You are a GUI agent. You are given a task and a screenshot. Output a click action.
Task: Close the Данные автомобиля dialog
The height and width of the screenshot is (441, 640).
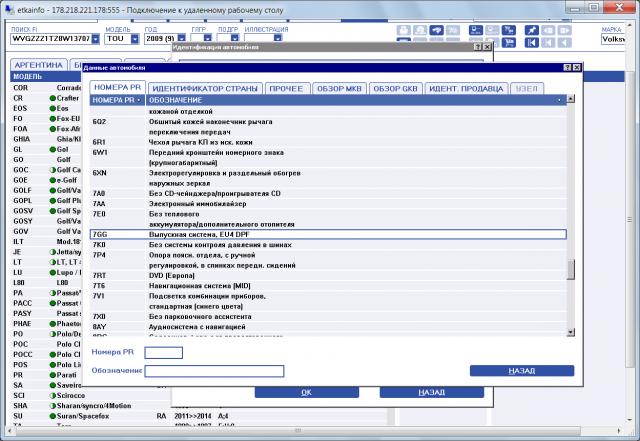[576, 67]
